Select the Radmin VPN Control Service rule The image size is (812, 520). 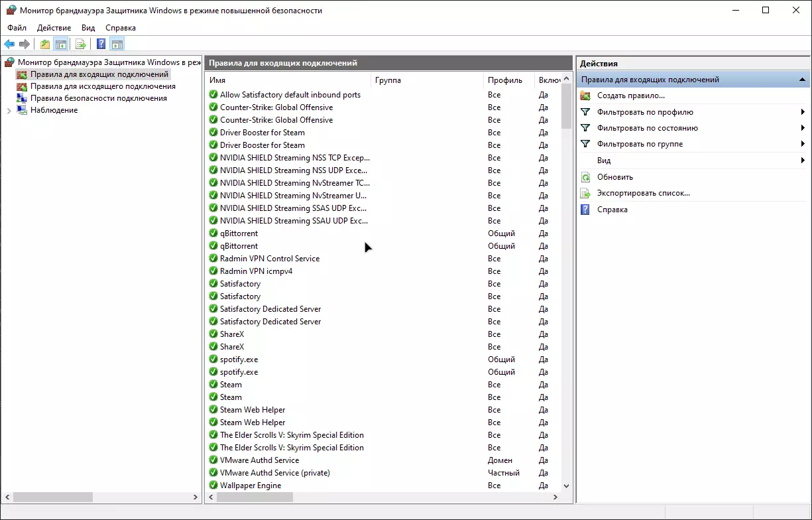click(270, 259)
